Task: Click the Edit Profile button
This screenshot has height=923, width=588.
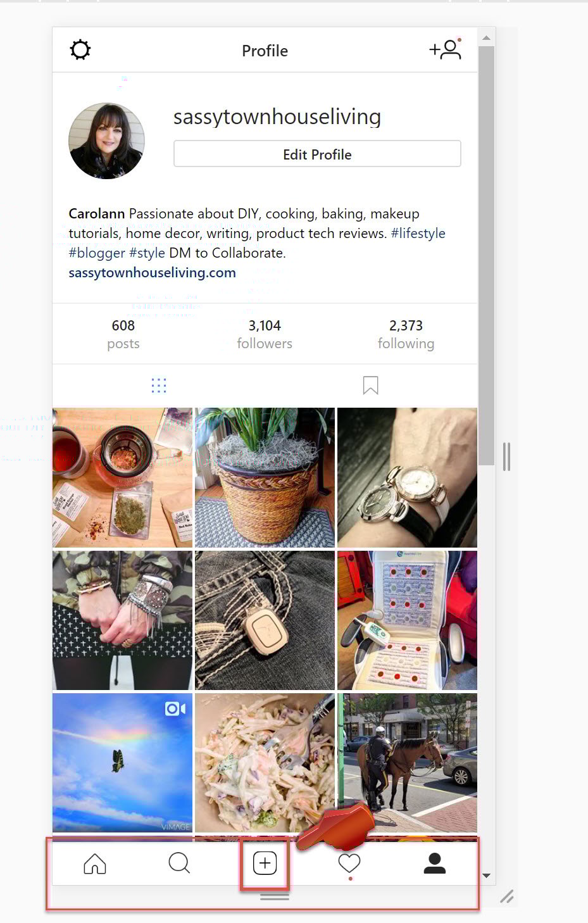Action: [317, 154]
